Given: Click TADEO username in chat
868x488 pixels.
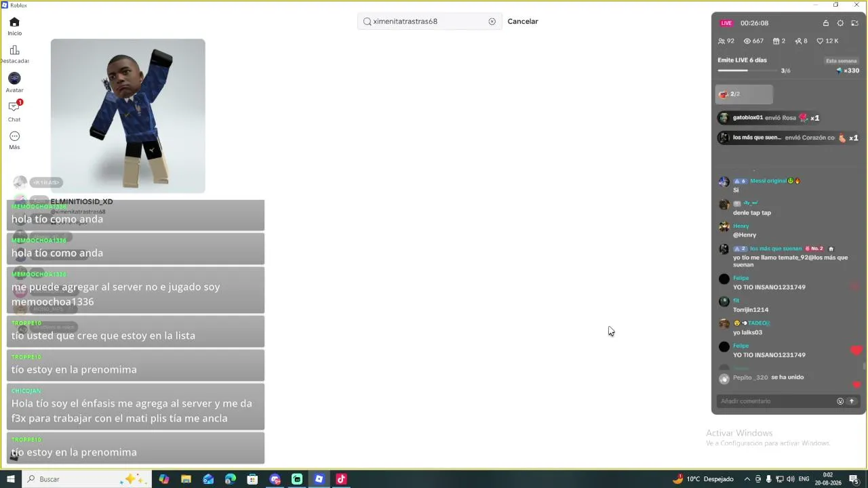Looking at the screenshot, I should [x=758, y=323].
